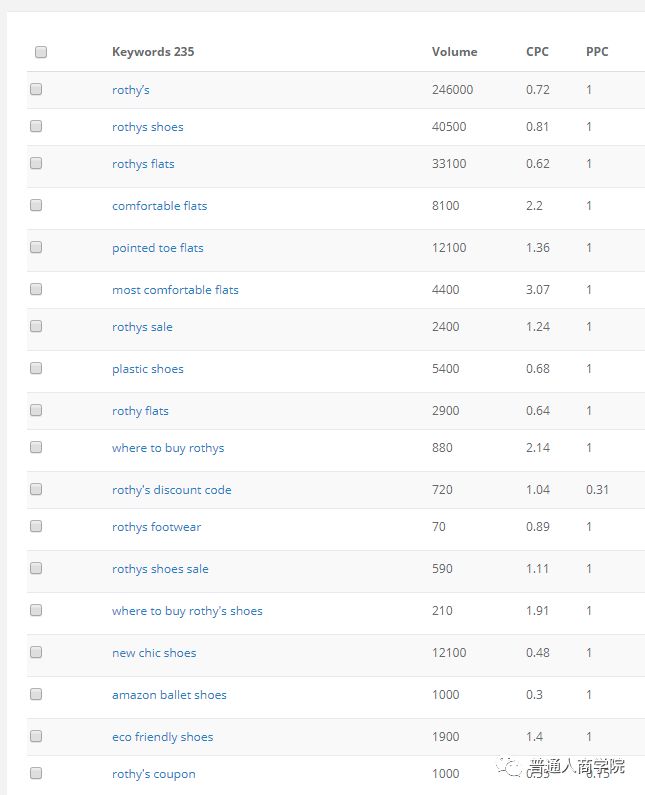
Task: Toggle checkbox beside comfortable flats
Action: tap(36, 206)
